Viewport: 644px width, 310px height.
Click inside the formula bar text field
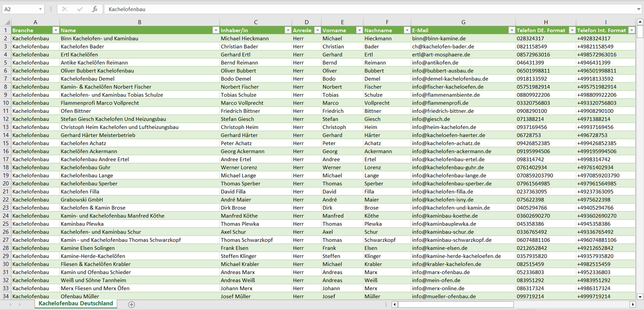pos(357,9)
